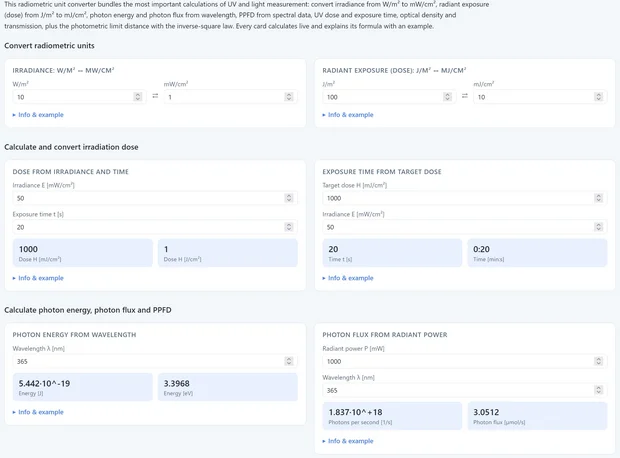620x458 pixels.
Task: Click the spinner on the W/m² irradiance field
Action: pos(138,97)
